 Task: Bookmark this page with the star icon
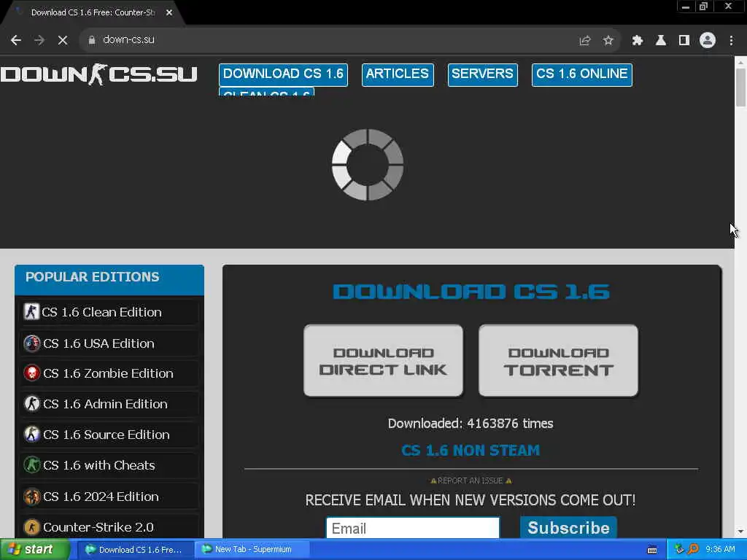pos(608,41)
